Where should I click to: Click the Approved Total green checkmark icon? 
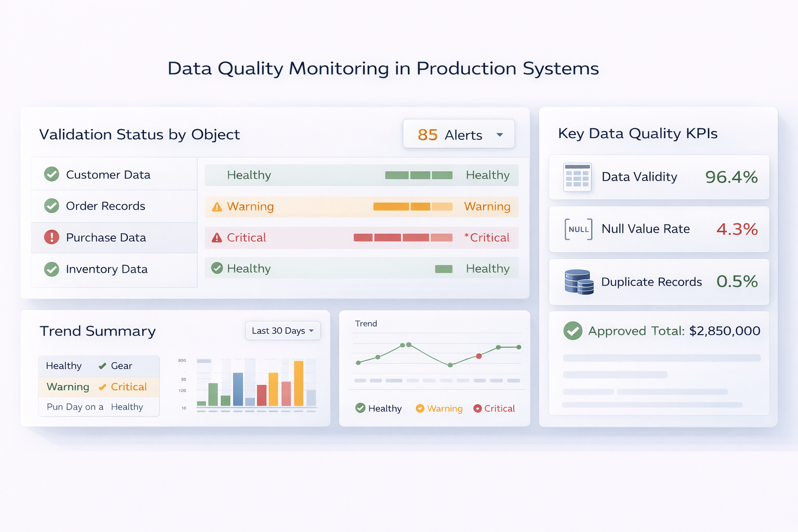tap(573, 331)
